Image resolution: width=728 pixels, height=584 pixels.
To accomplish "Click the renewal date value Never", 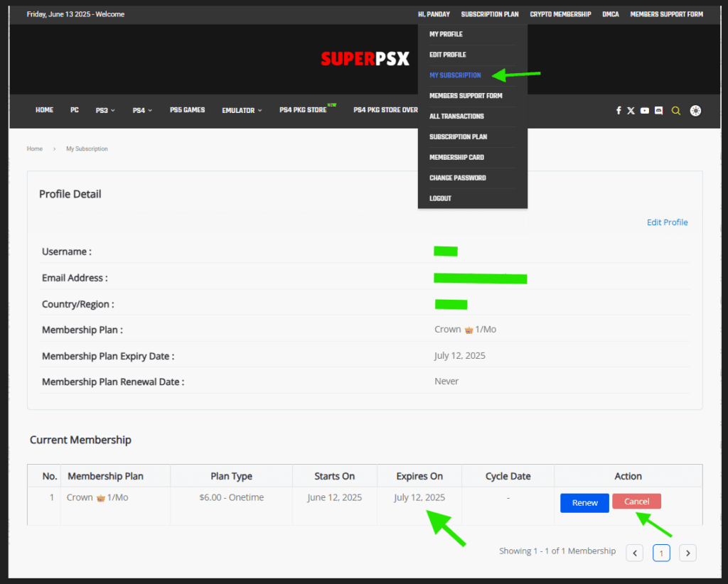I will [446, 382].
